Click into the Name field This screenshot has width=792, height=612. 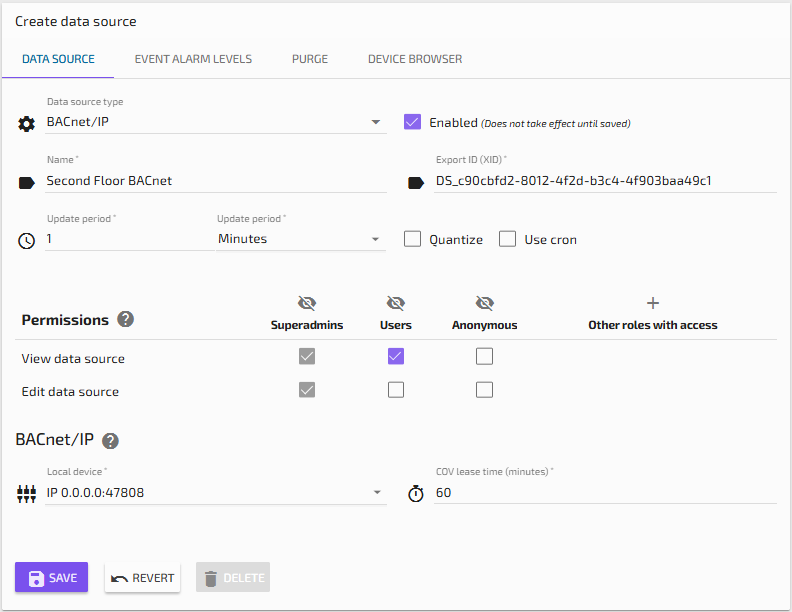(x=215, y=181)
